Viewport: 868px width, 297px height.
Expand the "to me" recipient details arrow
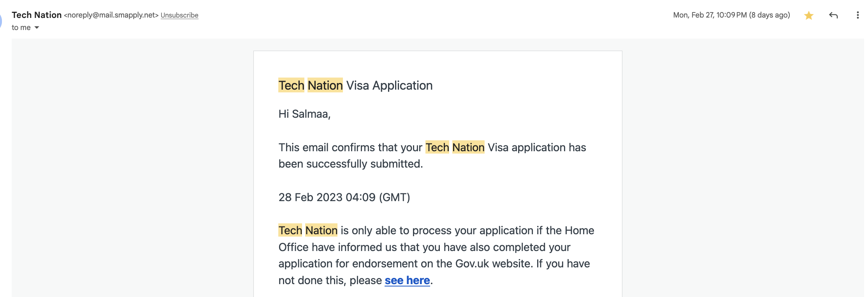tap(37, 28)
